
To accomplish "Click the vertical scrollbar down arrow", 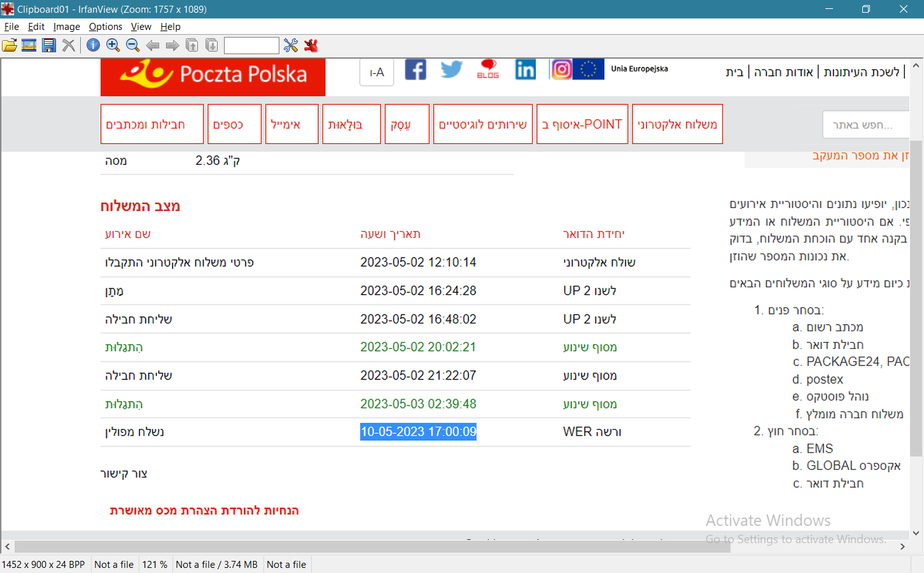I will pyautogui.click(x=916, y=533).
